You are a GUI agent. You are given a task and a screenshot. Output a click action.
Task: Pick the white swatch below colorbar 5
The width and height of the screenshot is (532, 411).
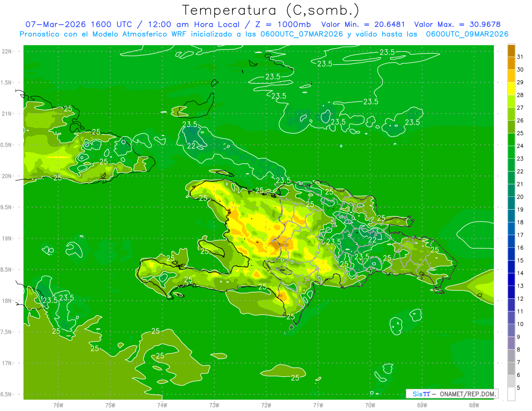tap(511, 394)
